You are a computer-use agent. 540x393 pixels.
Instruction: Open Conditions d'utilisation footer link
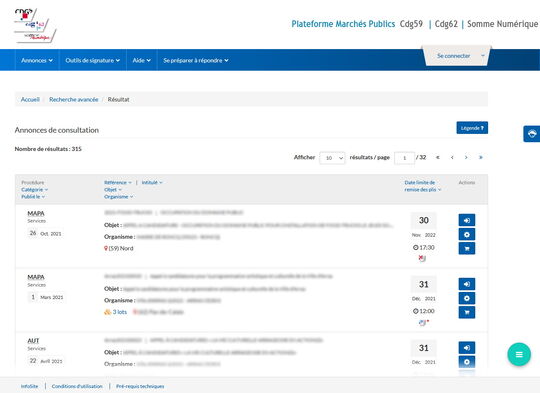tap(77, 386)
